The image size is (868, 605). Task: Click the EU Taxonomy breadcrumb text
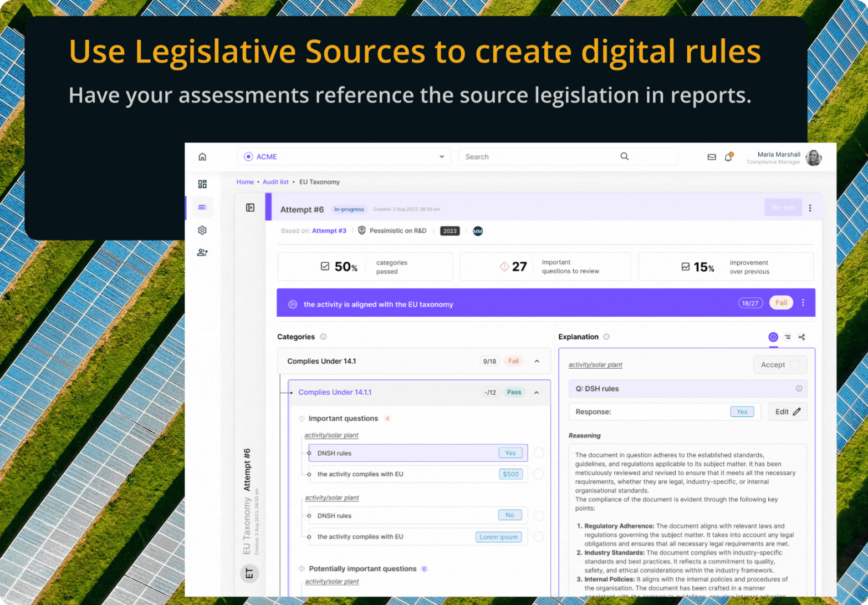point(319,182)
